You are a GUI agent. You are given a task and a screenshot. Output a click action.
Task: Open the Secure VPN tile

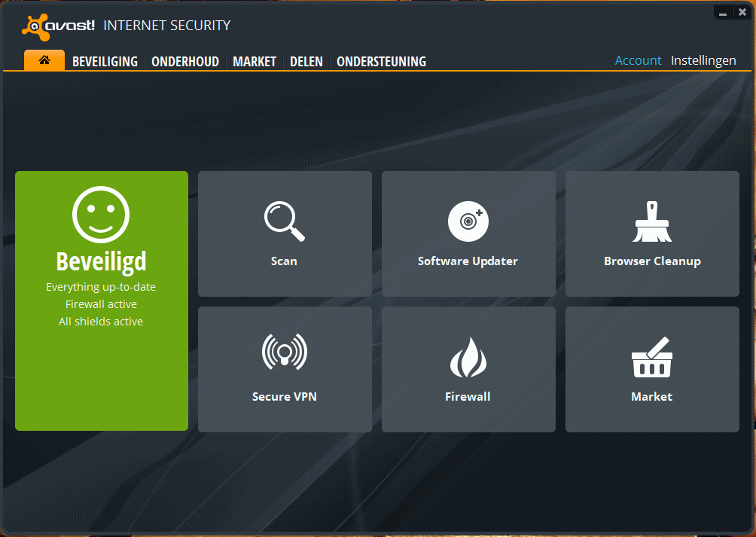[285, 369]
